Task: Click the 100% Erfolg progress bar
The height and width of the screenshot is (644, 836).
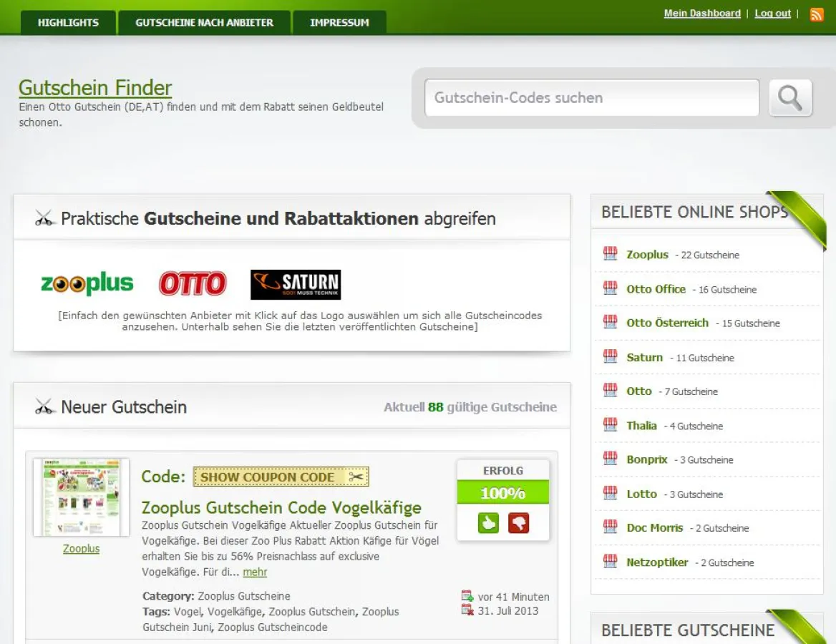Action: click(503, 493)
